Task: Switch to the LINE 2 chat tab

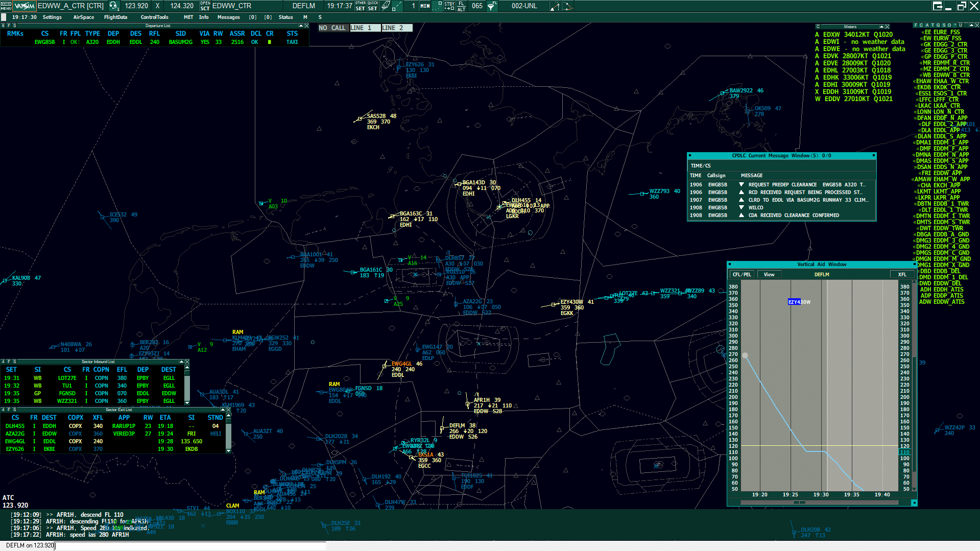Action: coord(396,28)
